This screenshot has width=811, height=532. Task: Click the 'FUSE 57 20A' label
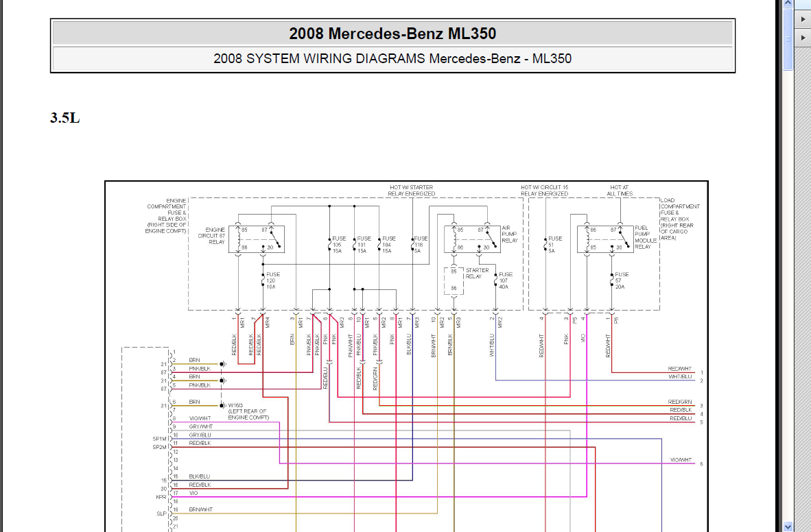click(622, 280)
